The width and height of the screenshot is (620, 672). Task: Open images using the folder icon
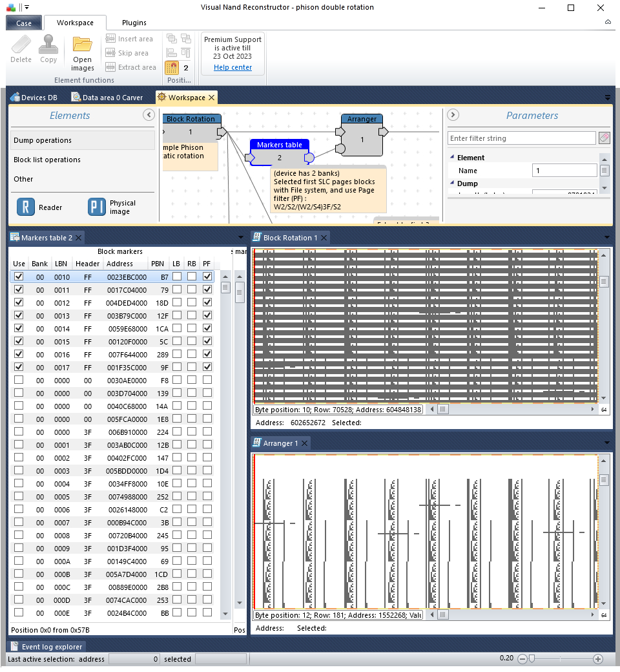(x=82, y=45)
